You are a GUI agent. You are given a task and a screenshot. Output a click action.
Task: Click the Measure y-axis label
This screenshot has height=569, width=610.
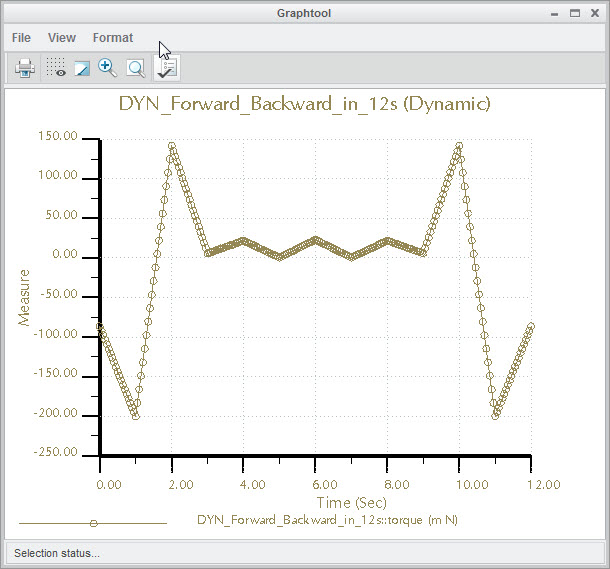[x=24, y=298]
